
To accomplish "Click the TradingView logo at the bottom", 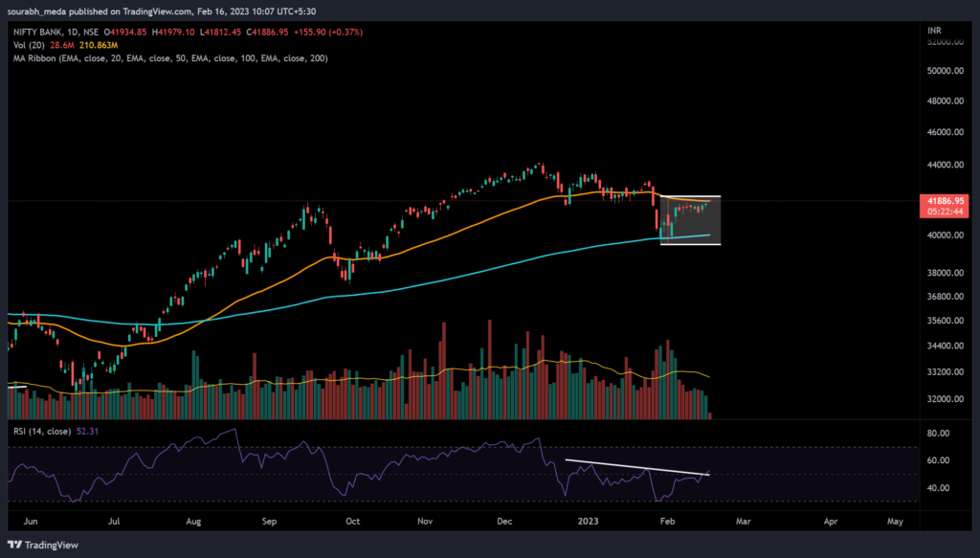I will [x=43, y=545].
